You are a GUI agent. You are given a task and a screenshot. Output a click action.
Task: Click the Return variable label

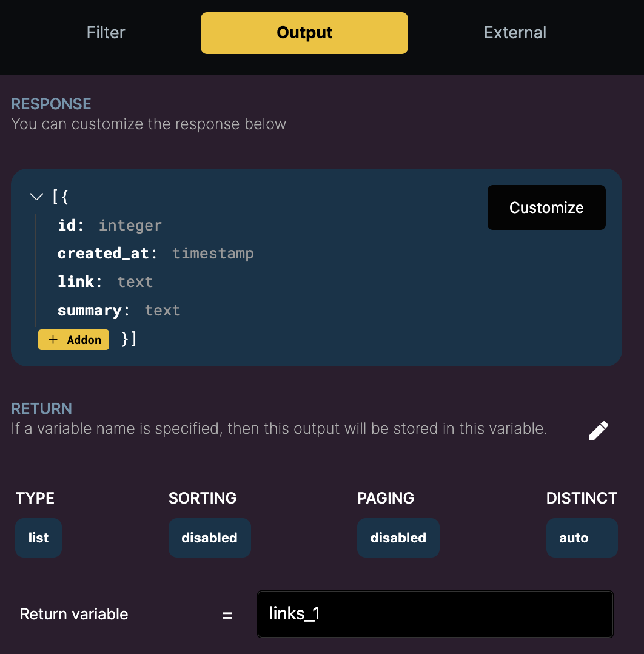74,614
